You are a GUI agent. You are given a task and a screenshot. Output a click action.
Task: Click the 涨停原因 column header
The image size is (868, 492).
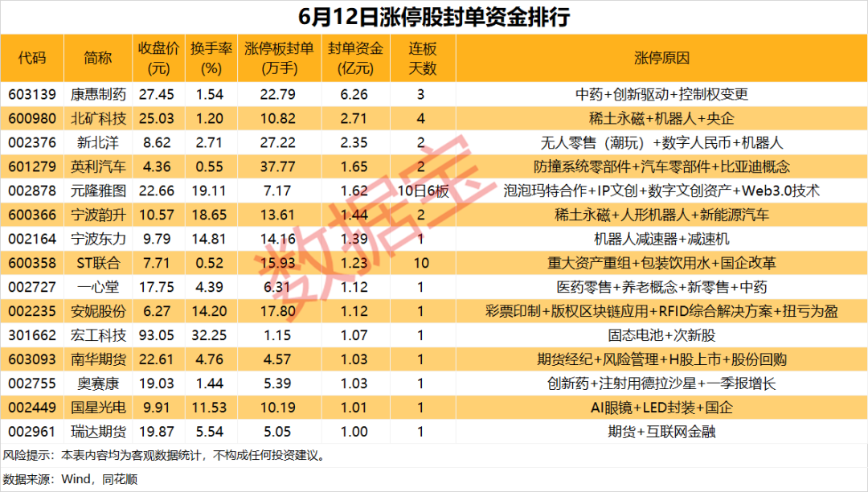661,58
